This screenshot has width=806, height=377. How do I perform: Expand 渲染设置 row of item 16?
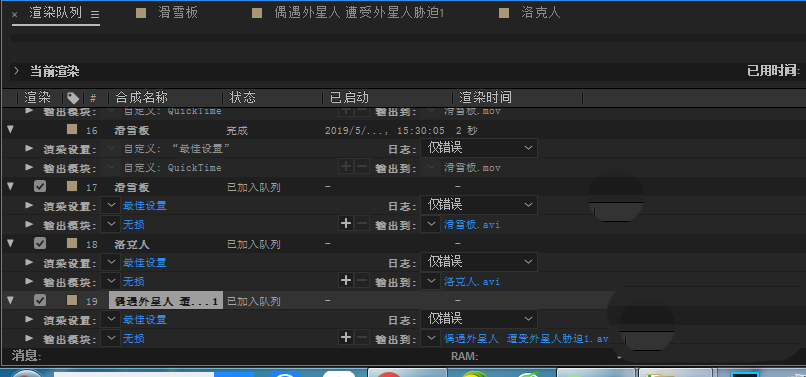29,149
